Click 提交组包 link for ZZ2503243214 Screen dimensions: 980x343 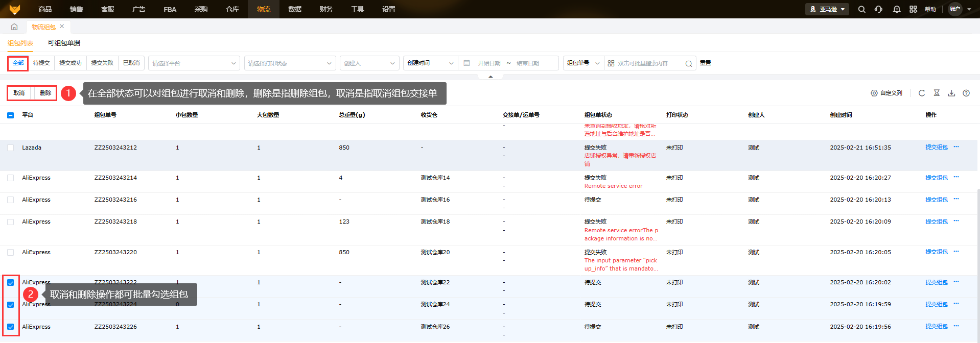(936, 178)
